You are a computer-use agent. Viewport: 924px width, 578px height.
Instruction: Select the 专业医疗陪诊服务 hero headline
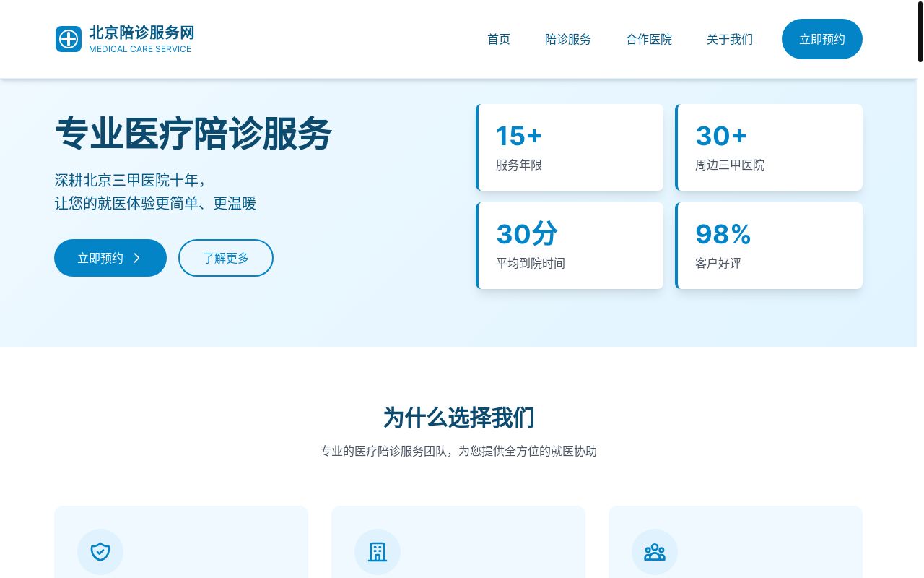[x=193, y=134]
